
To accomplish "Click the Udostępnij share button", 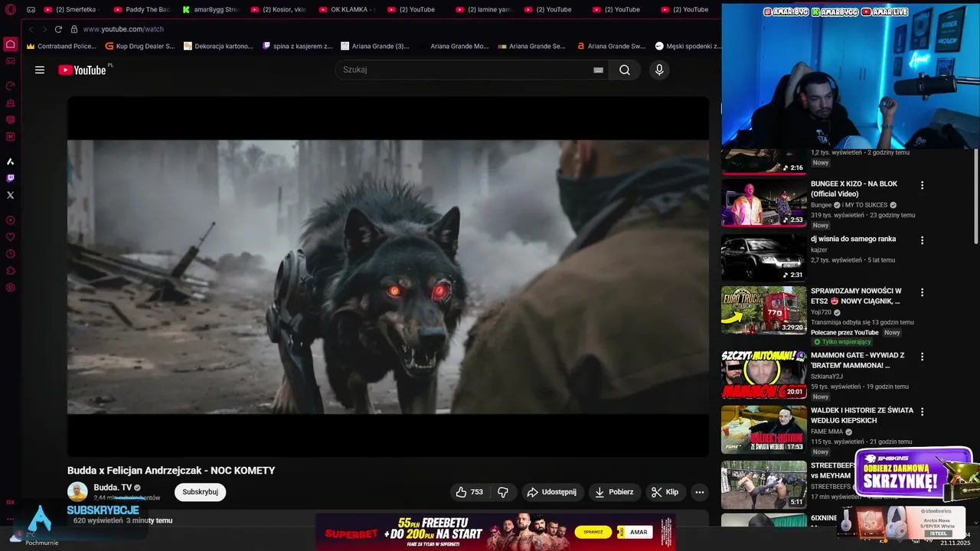I will 552,492.
